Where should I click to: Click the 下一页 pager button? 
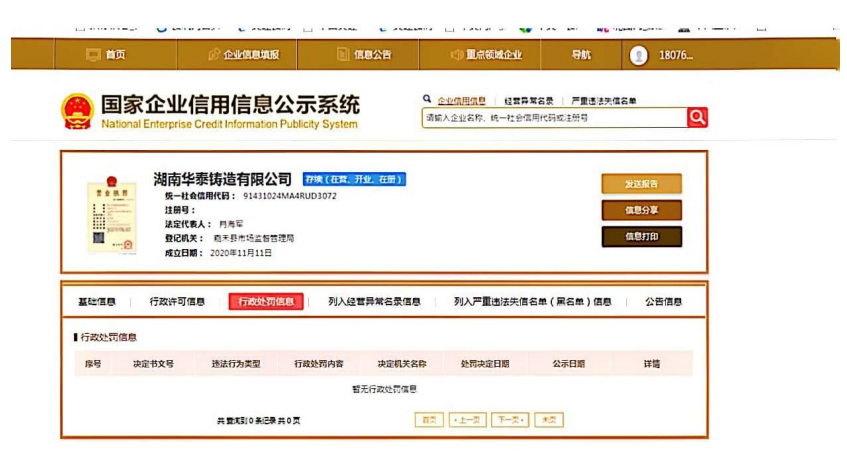(510, 420)
